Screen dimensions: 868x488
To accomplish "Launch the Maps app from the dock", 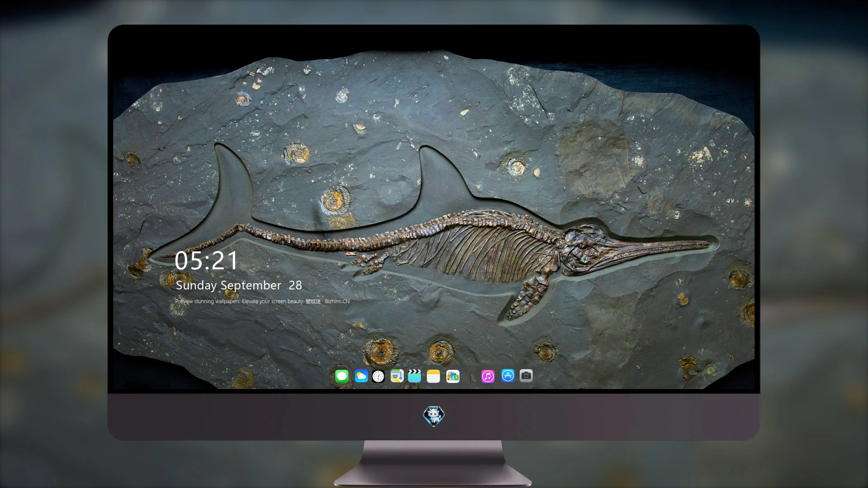I will click(397, 376).
